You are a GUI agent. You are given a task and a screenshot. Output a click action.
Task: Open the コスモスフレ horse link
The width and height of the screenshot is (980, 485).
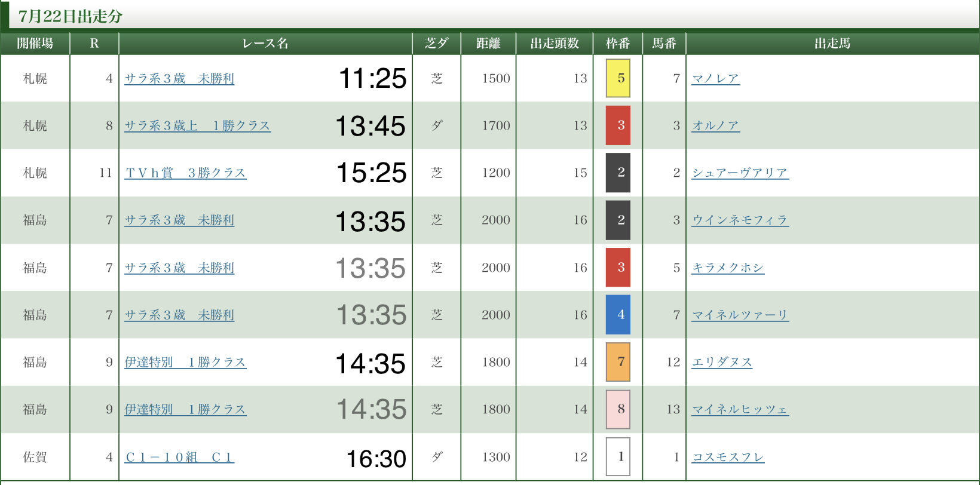coord(728,457)
